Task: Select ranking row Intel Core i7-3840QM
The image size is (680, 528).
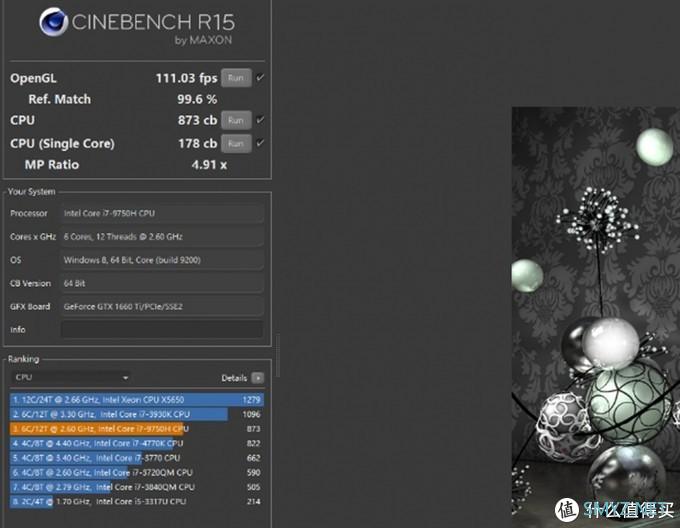Action: [137, 487]
